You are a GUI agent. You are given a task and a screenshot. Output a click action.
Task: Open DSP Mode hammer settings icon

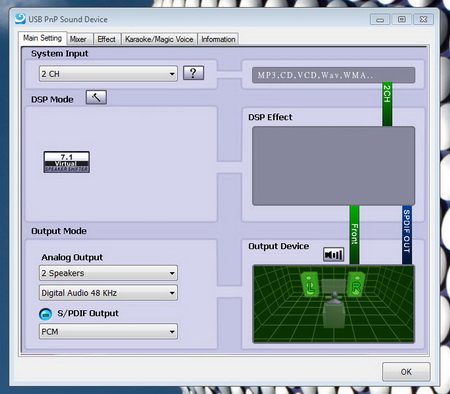(96, 97)
